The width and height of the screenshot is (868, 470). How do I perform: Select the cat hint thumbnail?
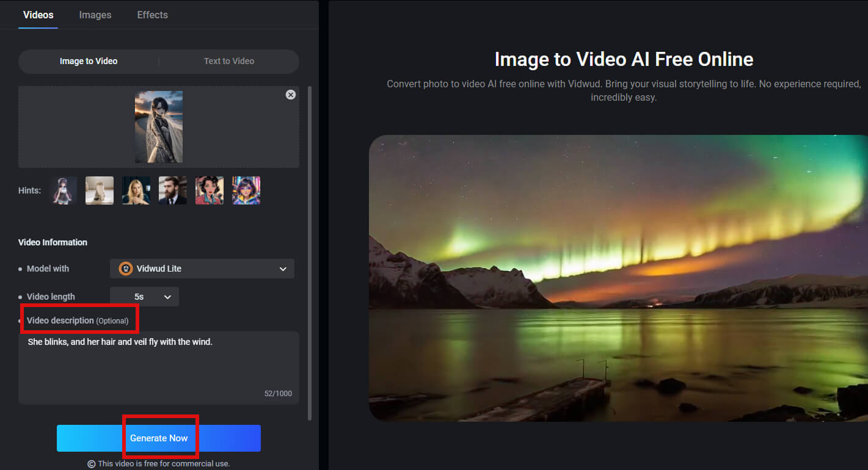click(100, 190)
